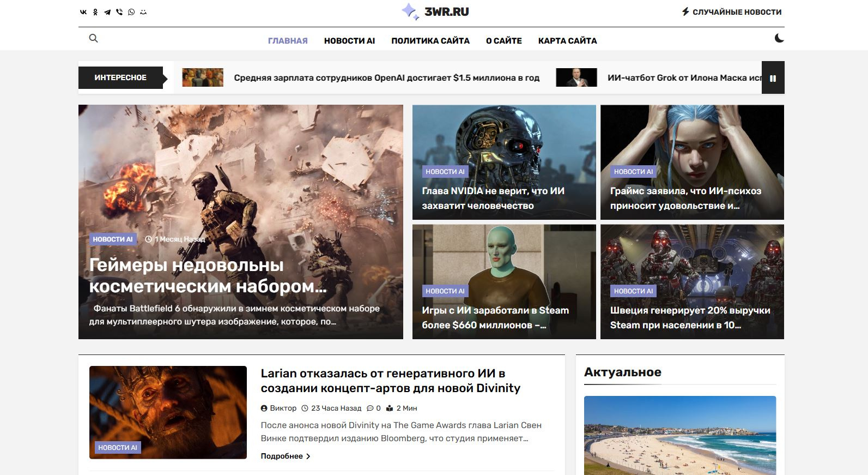Screen dimensions: 868x475
Task: Click the Grok ticker thumbnail with Musk
Action: pyautogui.click(x=576, y=77)
